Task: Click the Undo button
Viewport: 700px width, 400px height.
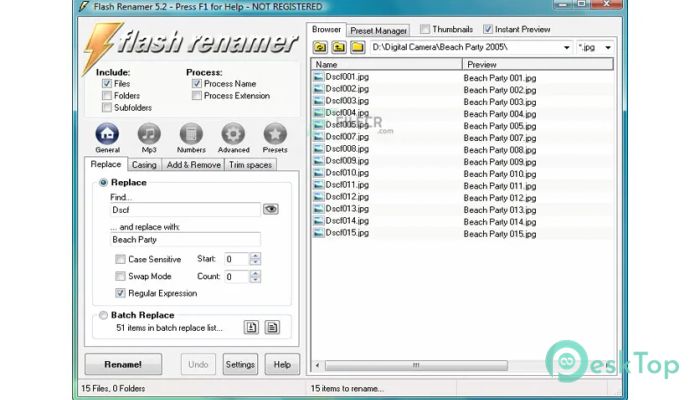Action: click(x=198, y=364)
